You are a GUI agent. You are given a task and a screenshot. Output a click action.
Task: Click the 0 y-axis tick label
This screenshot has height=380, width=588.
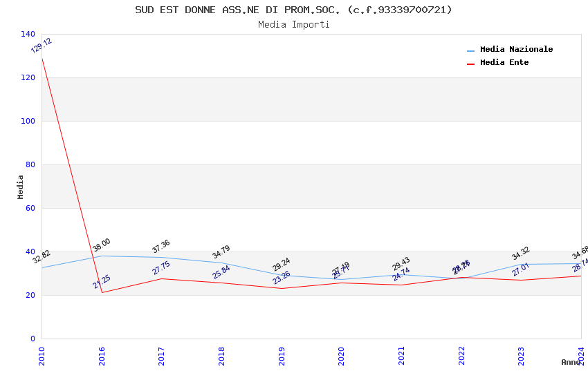tap(33, 339)
